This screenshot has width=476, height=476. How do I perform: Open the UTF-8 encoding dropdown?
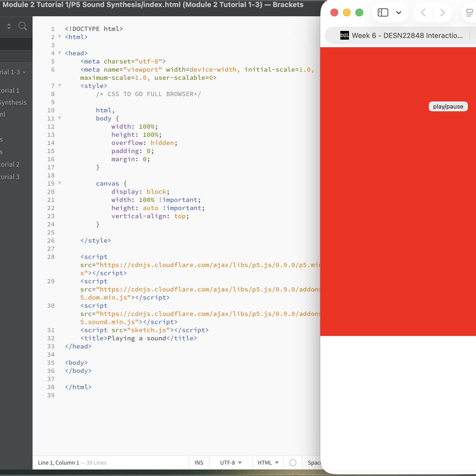click(x=230, y=463)
